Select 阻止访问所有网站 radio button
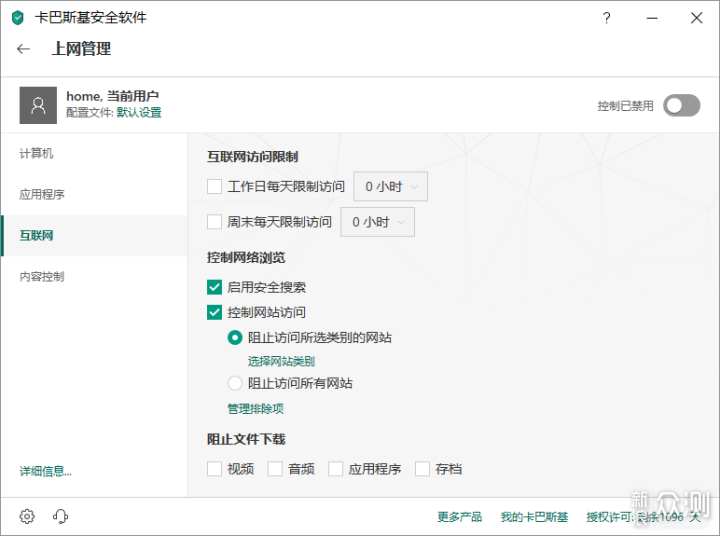The image size is (720, 536). click(x=235, y=383)
